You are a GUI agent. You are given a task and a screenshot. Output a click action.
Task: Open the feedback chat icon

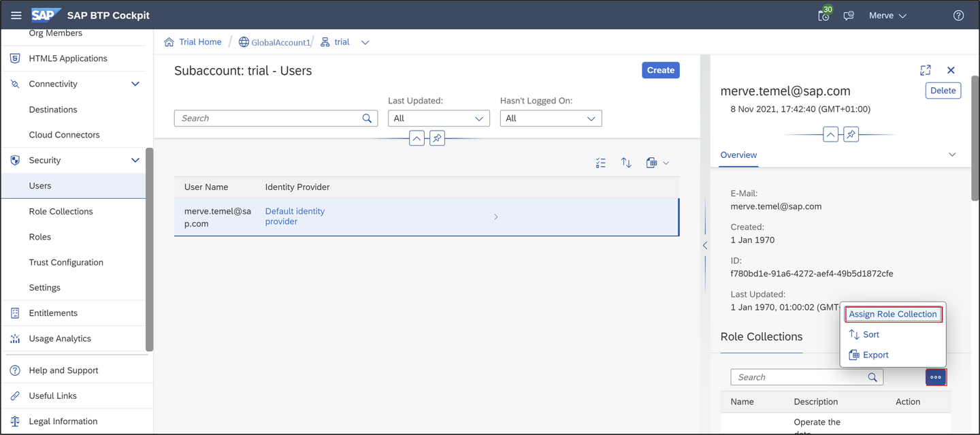click(849, 16)
